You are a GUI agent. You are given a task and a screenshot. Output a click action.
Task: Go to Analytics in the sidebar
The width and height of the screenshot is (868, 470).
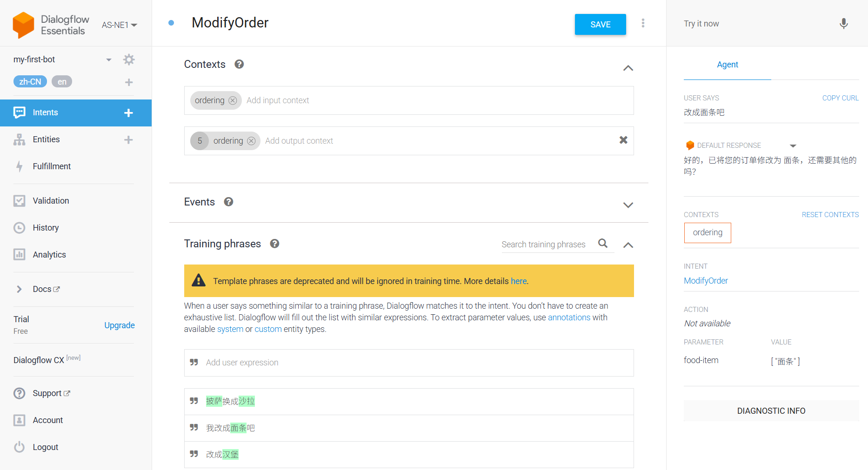point(49,255)
